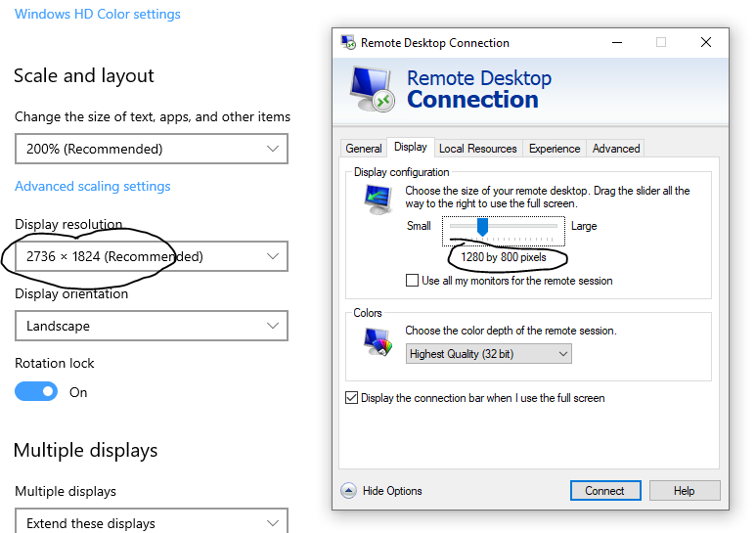Open Advanced scaling settings link

93,186
